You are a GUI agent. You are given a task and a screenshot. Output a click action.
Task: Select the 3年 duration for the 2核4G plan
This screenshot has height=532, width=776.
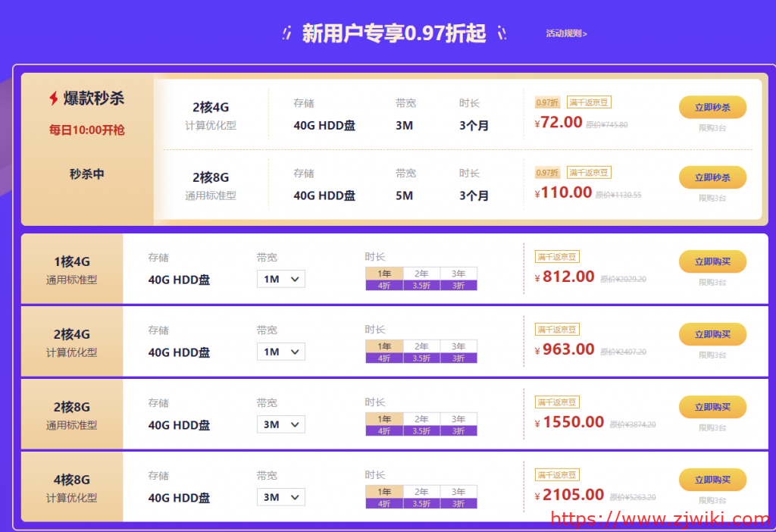click(x=458, y=346)
